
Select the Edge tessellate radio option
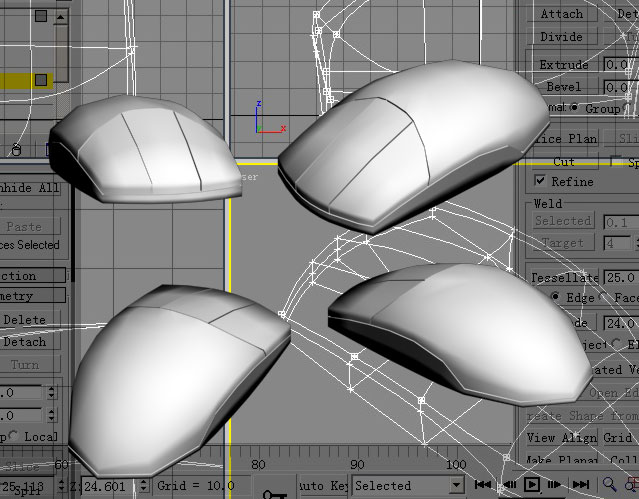point(556,297)
